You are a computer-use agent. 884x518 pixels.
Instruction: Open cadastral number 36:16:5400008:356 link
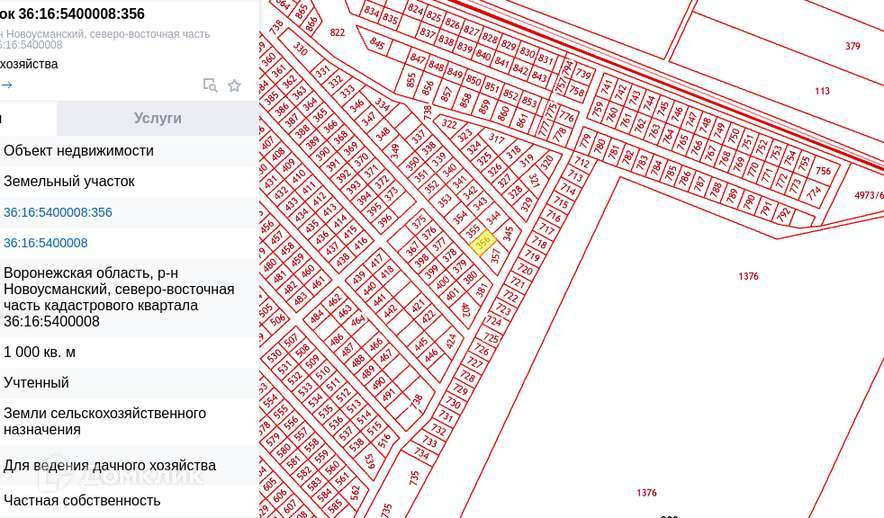(x=58, y=212)
